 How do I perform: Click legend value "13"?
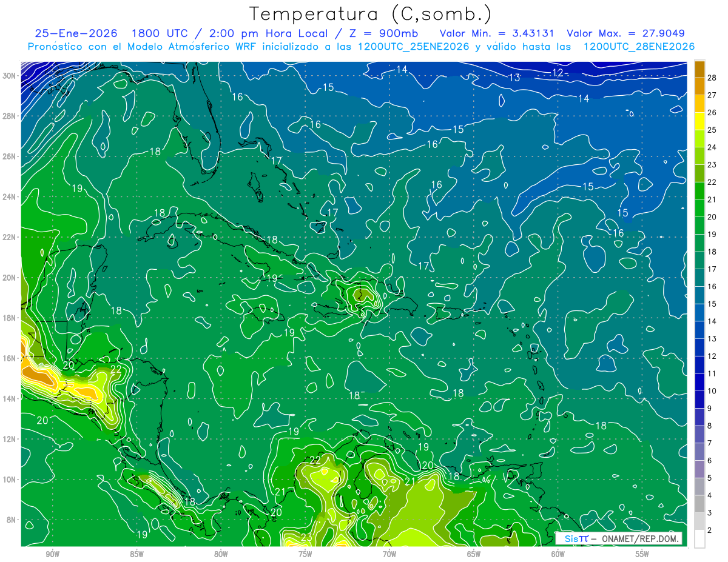click(712, 338)
